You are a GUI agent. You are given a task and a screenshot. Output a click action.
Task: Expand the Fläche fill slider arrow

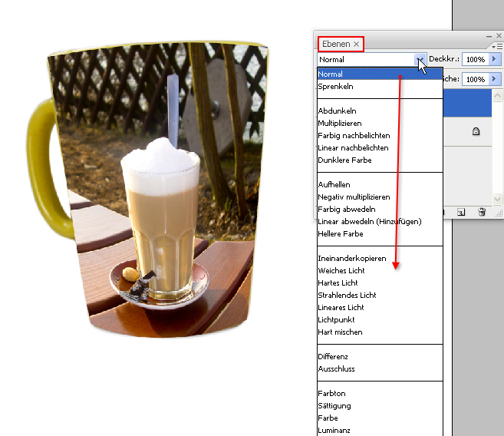click(495, 79)
